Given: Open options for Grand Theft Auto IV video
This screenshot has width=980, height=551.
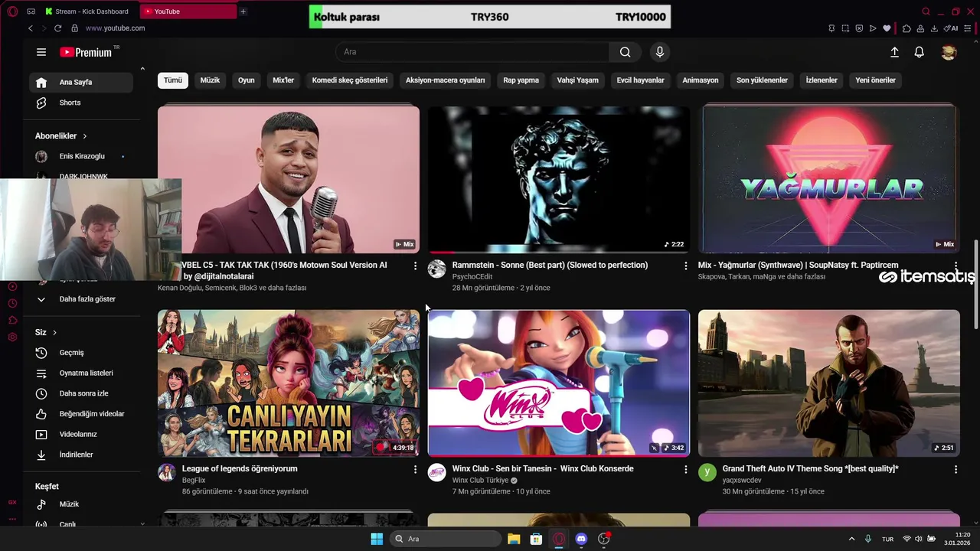Looking at the screenshot, I should click(x=955, y=469).
